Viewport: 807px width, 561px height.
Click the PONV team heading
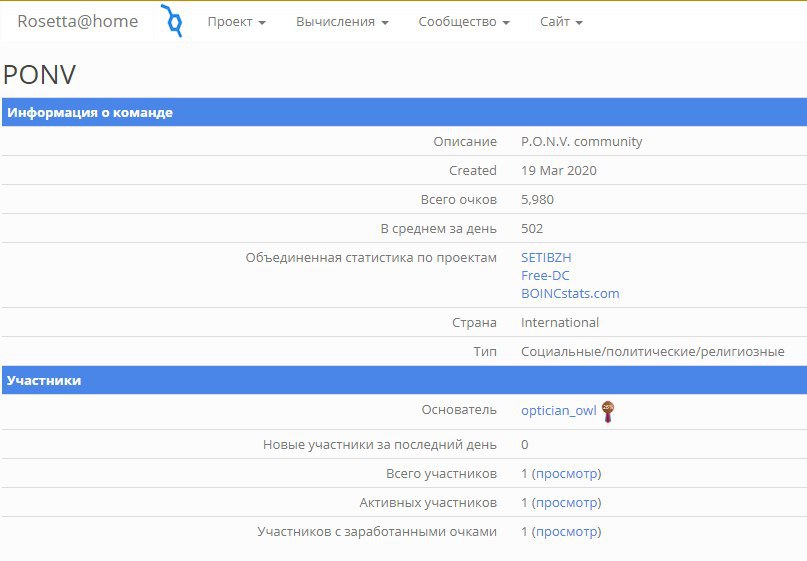pyautogui.click(x=40, y=75)
